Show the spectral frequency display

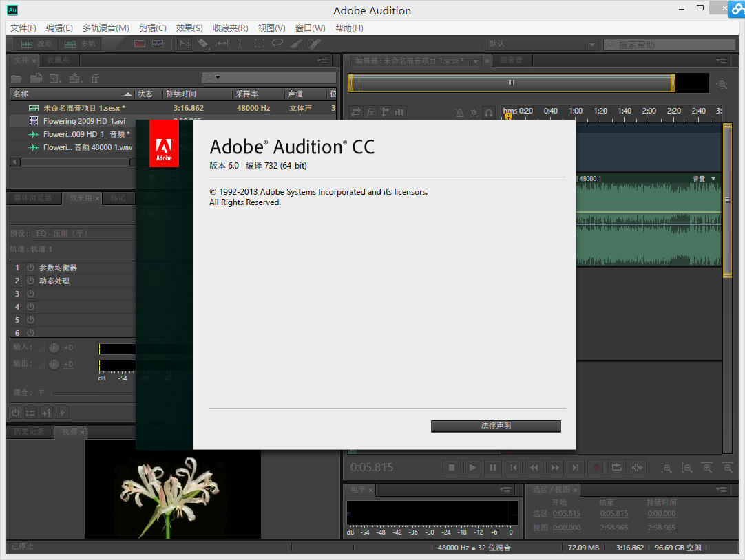coord(140,44)
